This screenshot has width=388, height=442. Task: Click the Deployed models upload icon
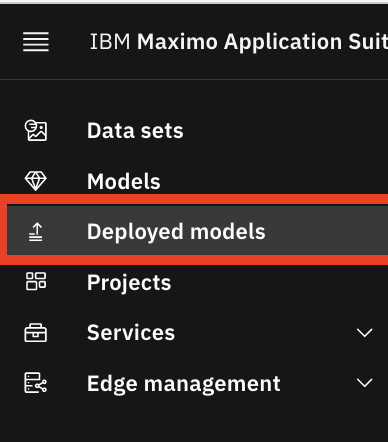click(x=36, y=232)
